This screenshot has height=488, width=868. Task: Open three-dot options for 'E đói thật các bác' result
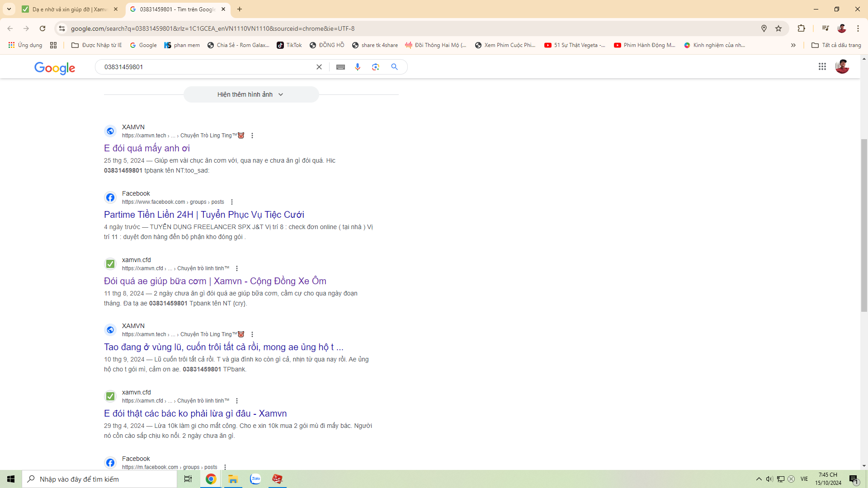tap(237, 401)
